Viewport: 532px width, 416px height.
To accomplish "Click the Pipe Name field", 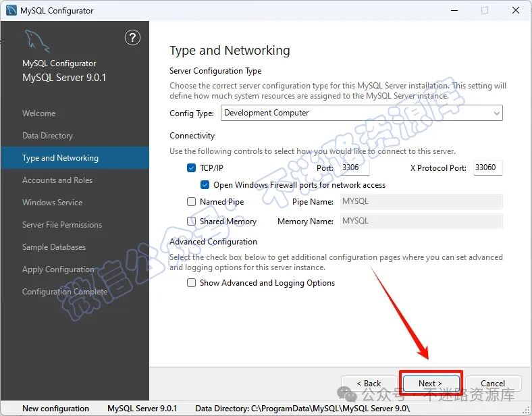I will pos(421,201).
